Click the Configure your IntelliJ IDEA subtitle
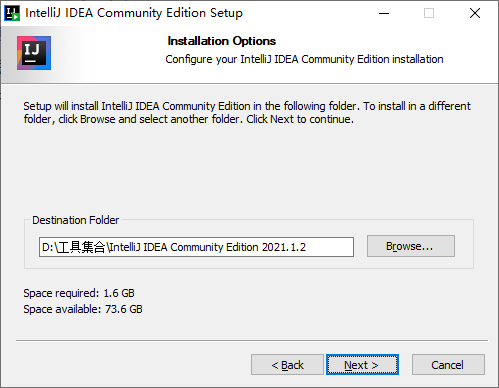Screen dimensions: 499x388 pyautogui.click(x=304, y=59)
